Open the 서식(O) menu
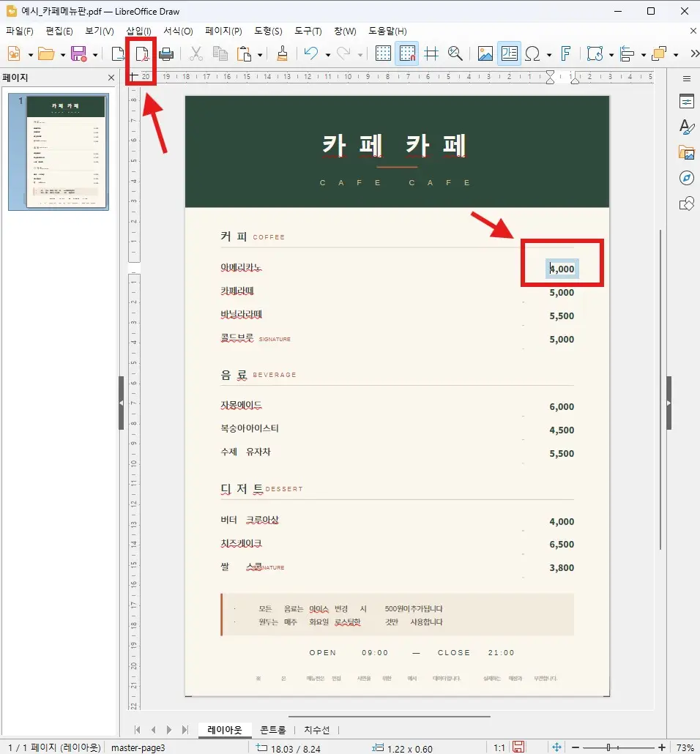 tap(178, 31)
